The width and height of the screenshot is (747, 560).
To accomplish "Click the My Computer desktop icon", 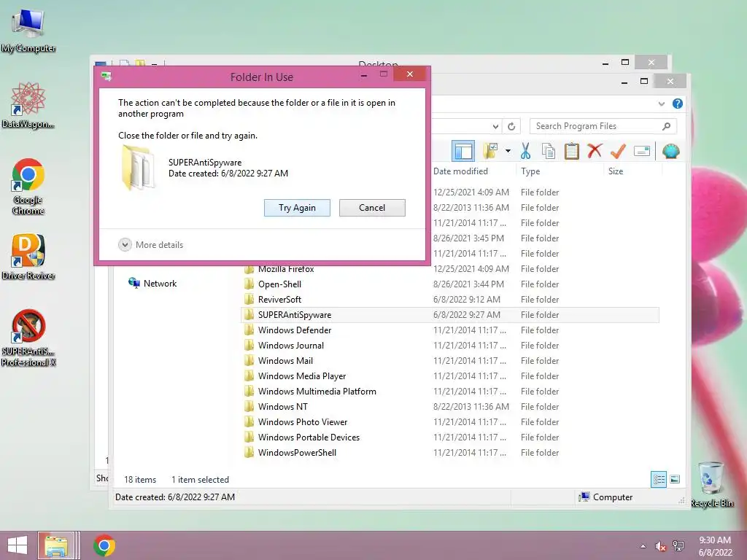I will coord(28,30).
